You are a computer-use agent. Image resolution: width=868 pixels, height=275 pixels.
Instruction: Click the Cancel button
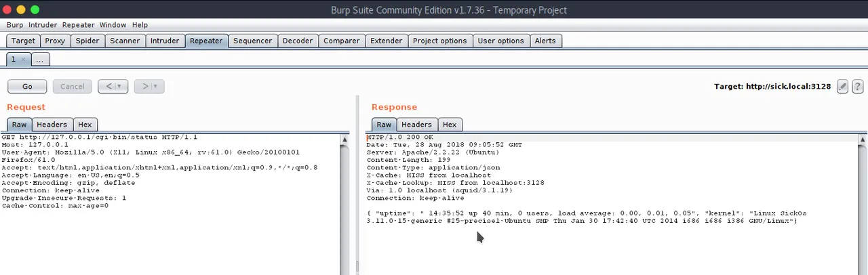73,86
